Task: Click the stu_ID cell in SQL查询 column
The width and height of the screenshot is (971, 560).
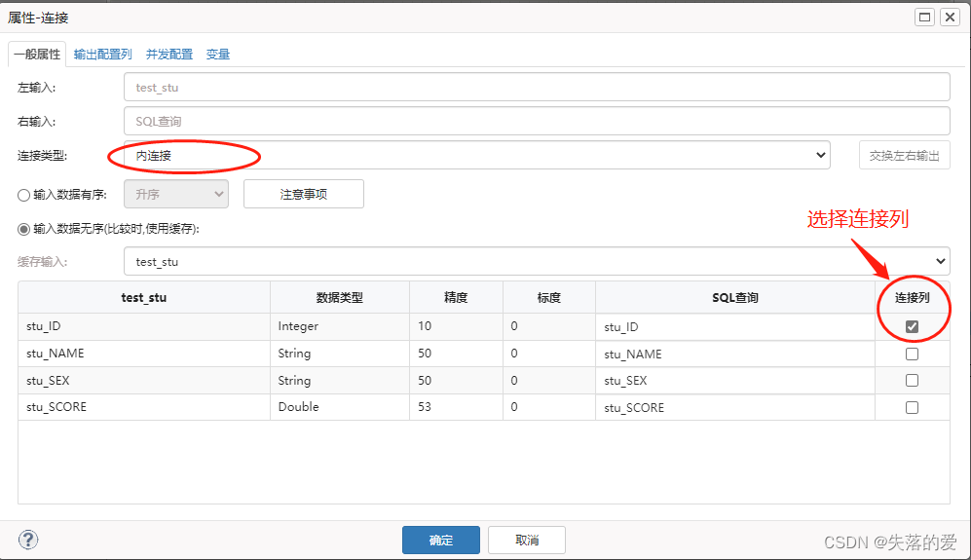Action: [735, 326]
